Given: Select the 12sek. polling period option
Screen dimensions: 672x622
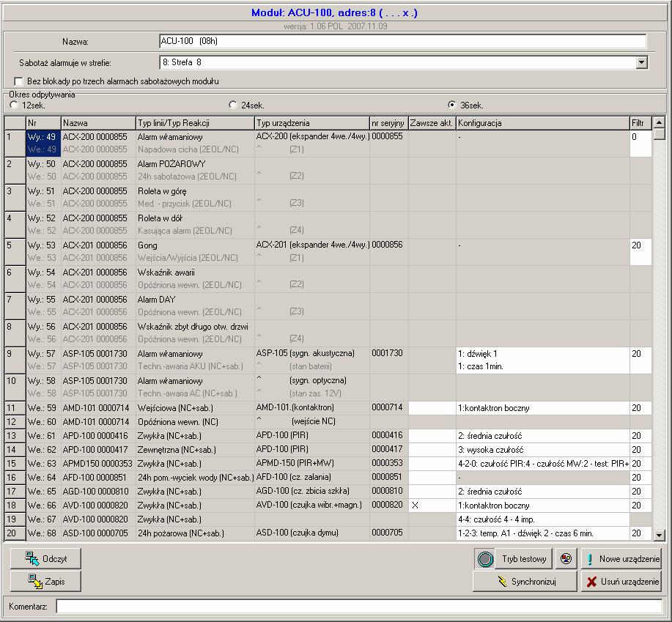Looking at the screenshot, I should 14,105.
